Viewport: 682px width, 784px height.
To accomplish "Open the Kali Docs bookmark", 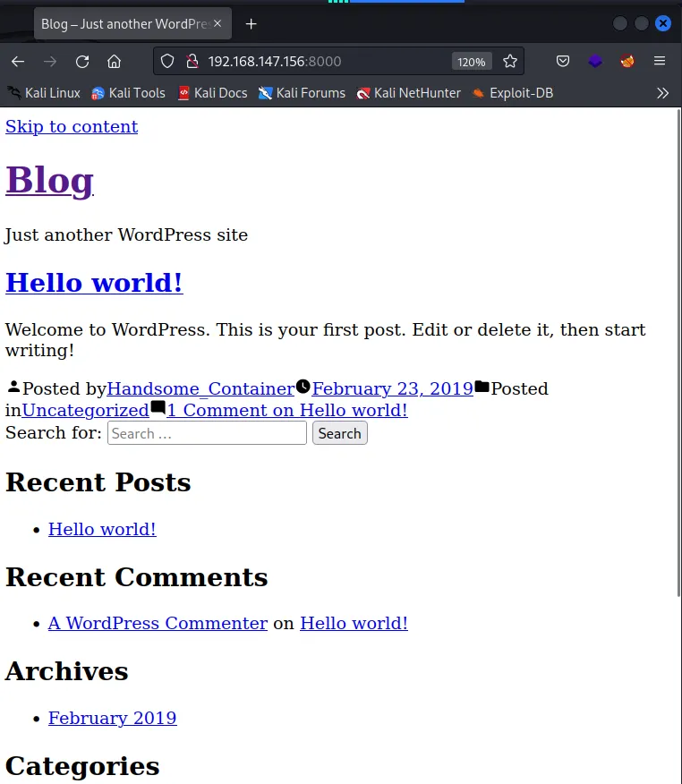I will coord(213,93).
